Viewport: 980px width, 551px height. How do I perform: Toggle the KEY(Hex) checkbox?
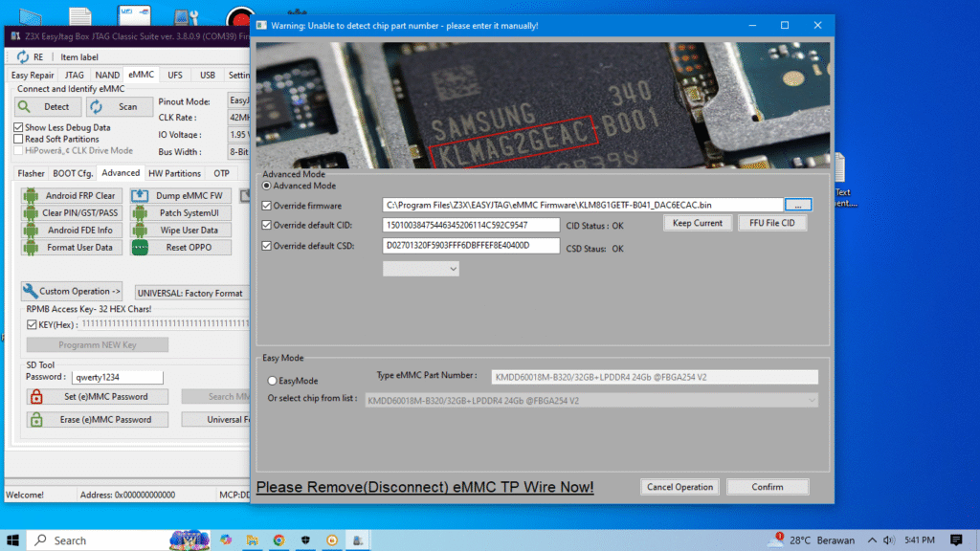(32, 325)
